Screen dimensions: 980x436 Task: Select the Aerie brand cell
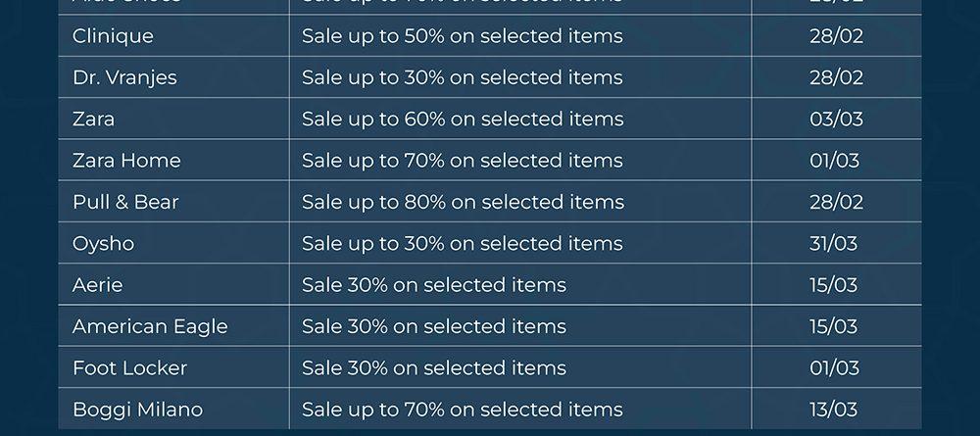tap(97, 285)
